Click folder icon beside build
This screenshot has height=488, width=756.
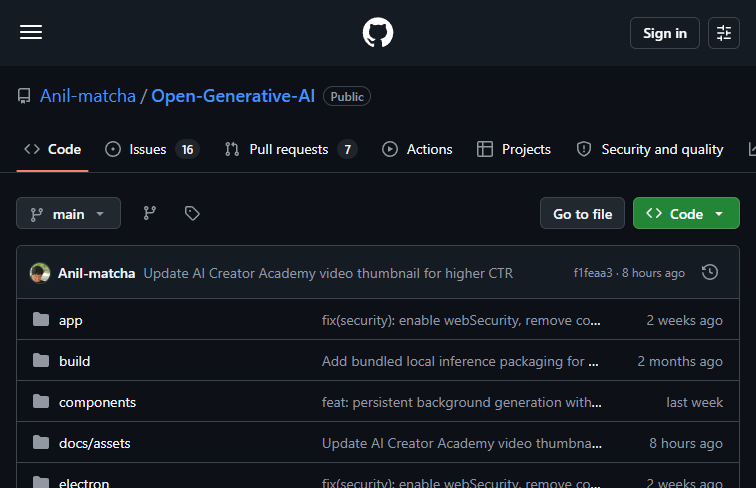tap(41, 360)
